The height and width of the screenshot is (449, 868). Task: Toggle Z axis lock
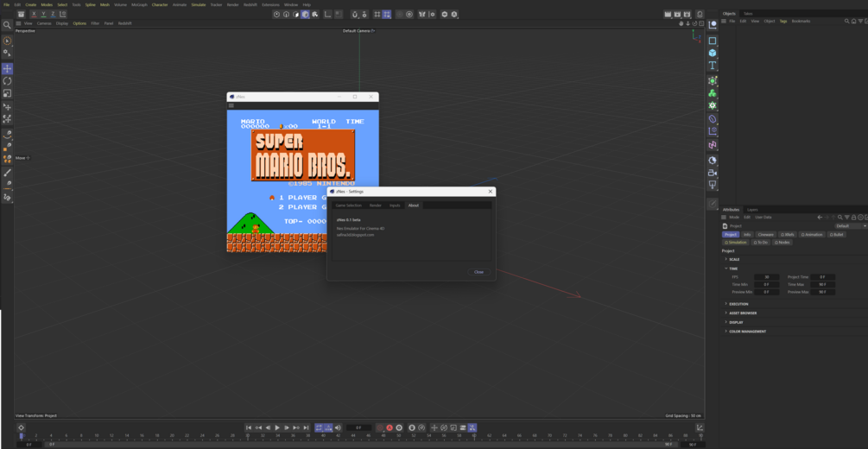point(54,15)
